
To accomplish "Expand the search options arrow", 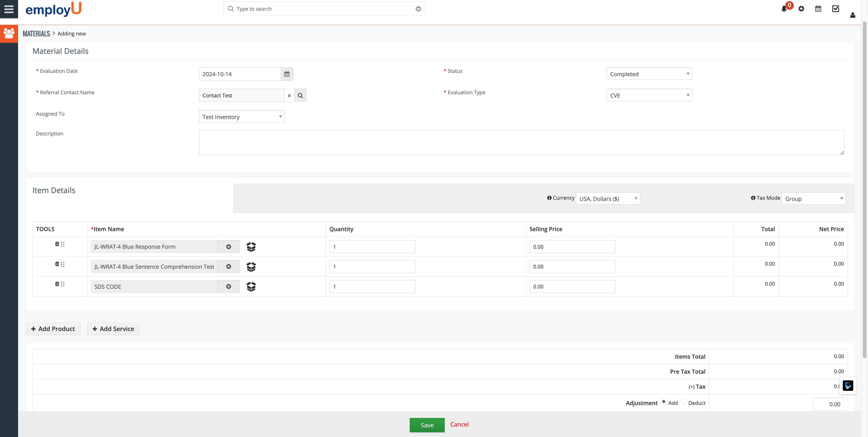I will click(x=418, y=9).
